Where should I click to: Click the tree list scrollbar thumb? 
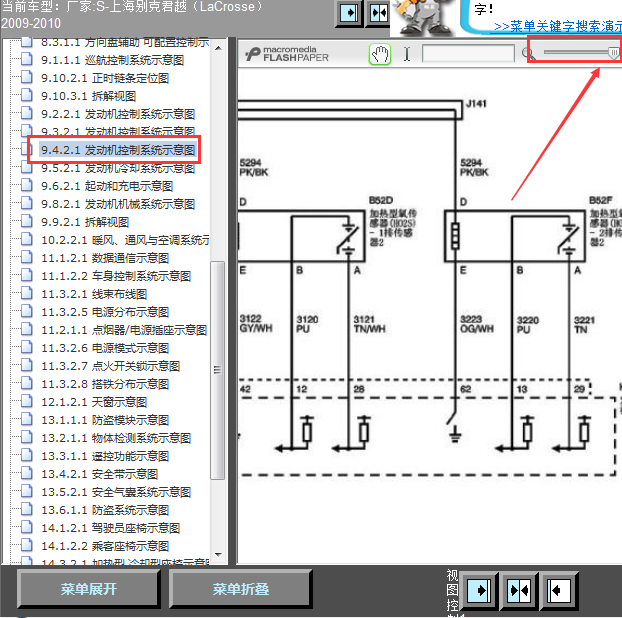click(x=217, y=370)
